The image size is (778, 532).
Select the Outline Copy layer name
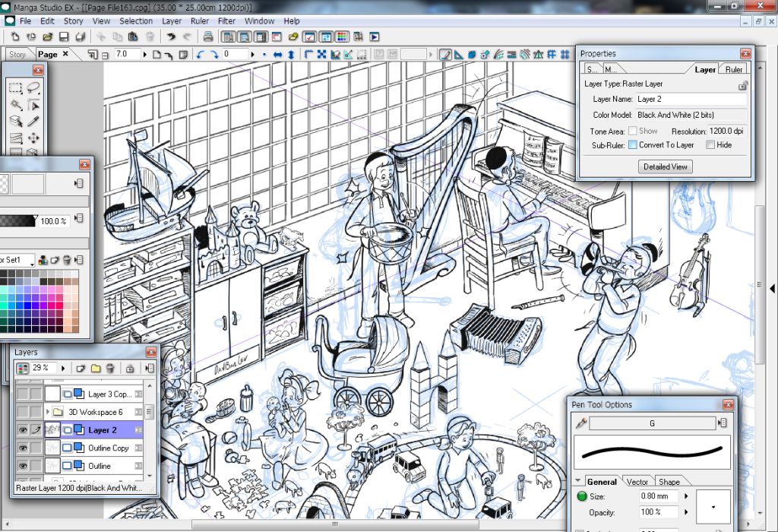point(108,448)
